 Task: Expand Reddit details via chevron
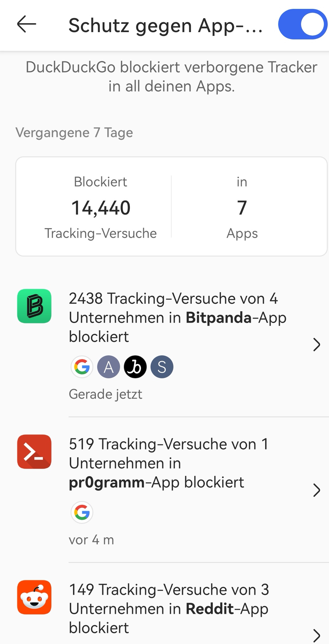(316, 635)
